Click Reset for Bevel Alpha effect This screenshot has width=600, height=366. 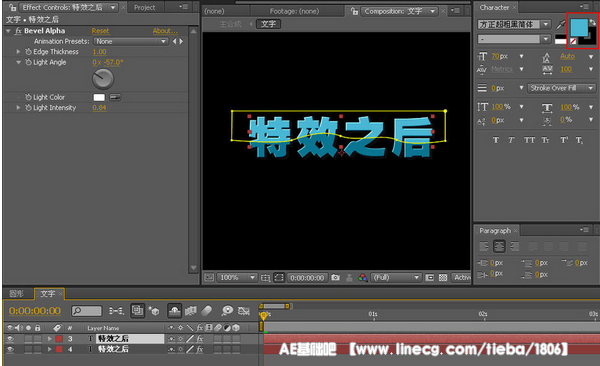point(100,31)
